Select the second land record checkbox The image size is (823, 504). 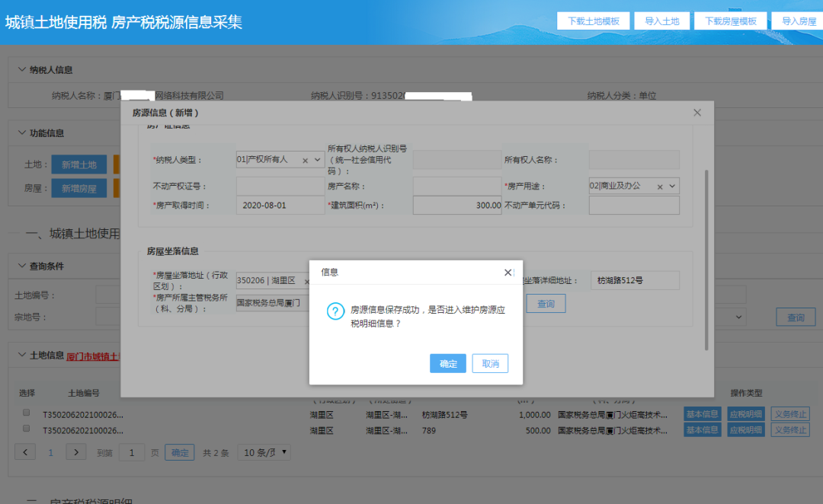(x=25, y=429)
